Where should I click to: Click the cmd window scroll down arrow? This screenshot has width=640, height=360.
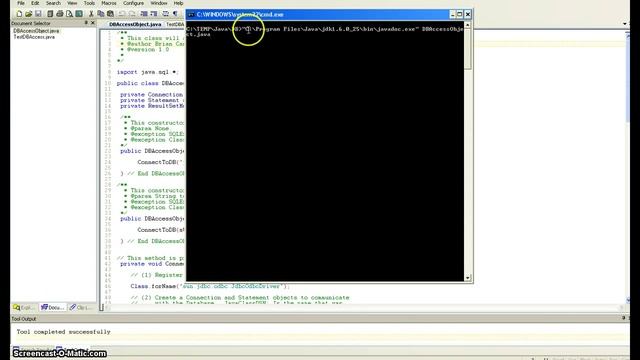468,278
